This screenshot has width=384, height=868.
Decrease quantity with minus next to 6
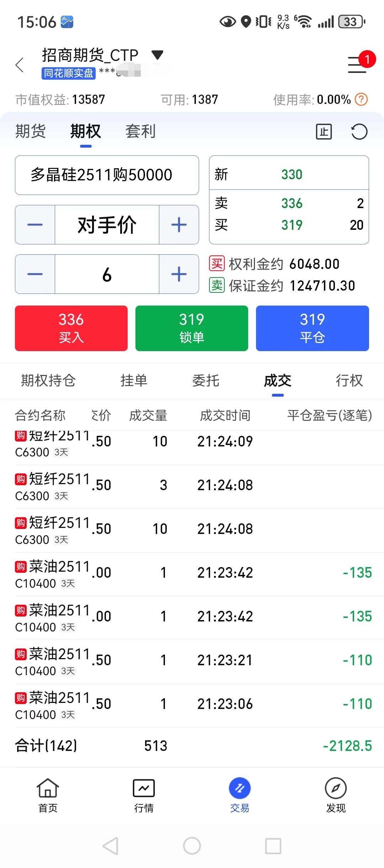pyautogui.click(x=35, y=274)
